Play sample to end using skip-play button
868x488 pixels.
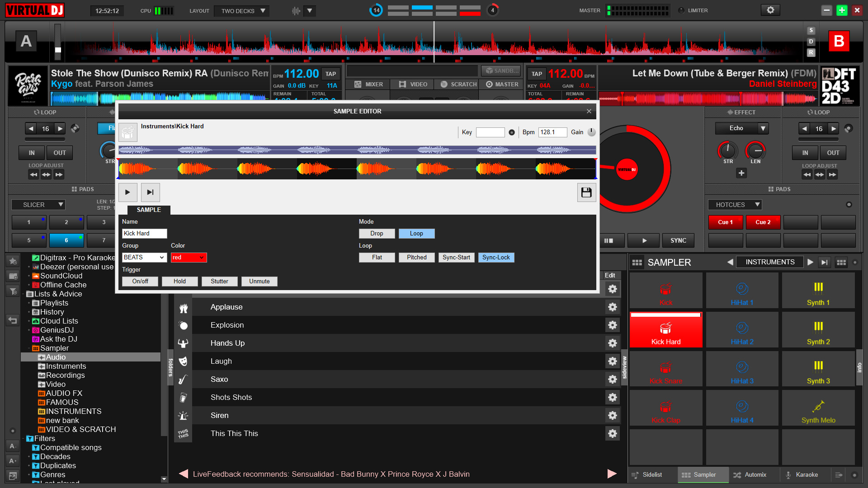(x=150, y=192)
